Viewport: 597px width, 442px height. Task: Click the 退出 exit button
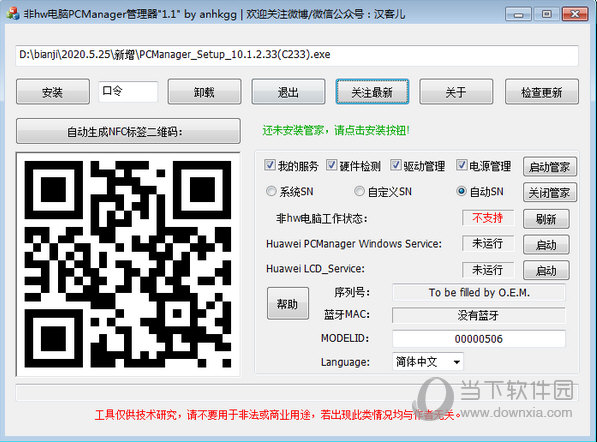point(288,92)
